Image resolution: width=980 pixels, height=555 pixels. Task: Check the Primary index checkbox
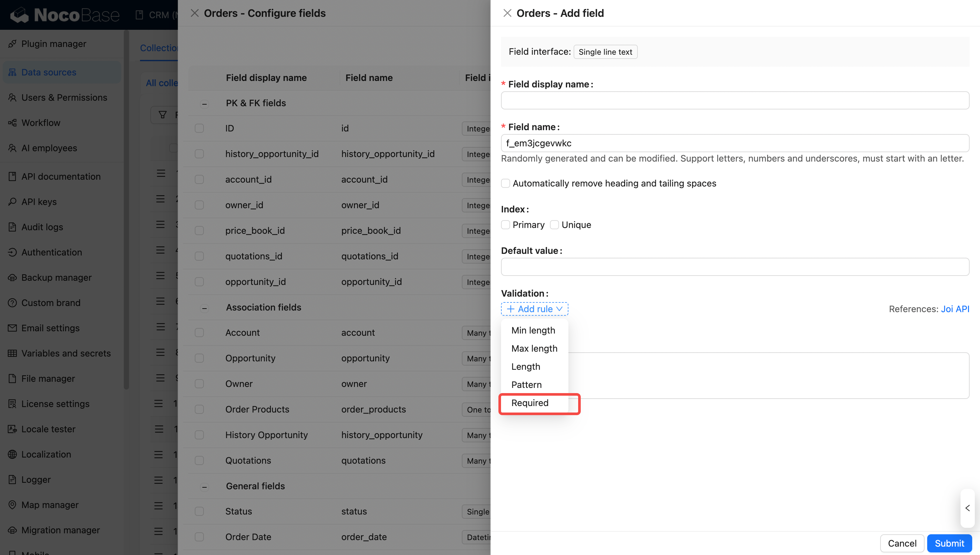506,225
